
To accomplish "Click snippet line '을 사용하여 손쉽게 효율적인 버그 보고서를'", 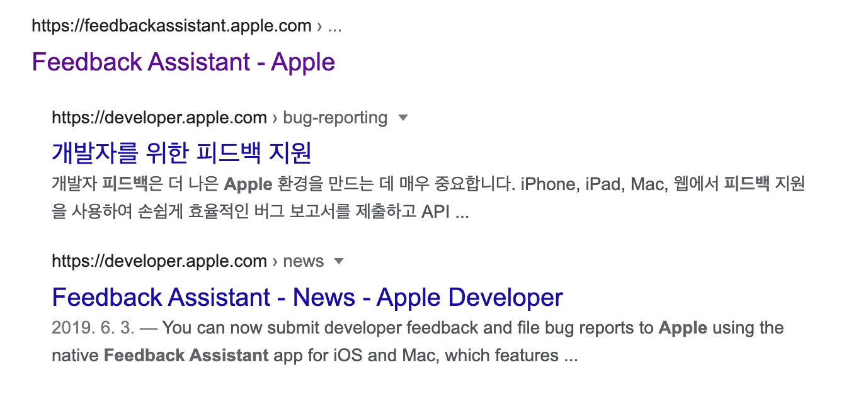I will pos(261,212).
